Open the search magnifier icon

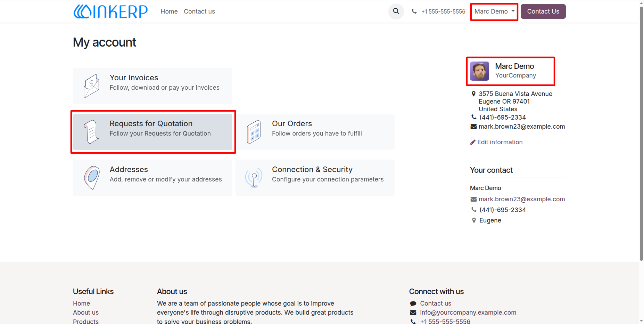coord(396,11)
